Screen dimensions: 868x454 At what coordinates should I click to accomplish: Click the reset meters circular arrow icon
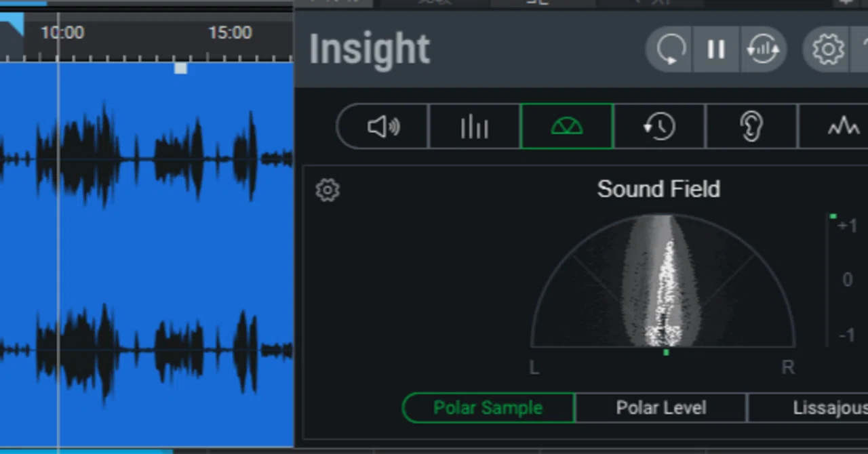point(670,49)
